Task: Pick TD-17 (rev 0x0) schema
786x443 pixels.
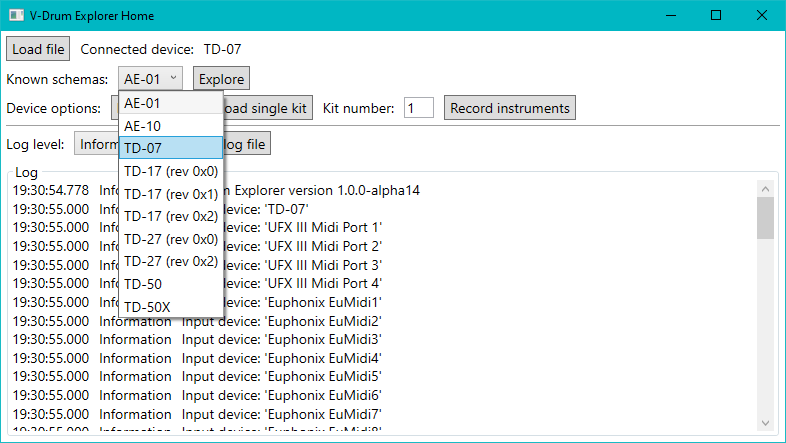Action: pyautogui.click(x=170, y=171)
